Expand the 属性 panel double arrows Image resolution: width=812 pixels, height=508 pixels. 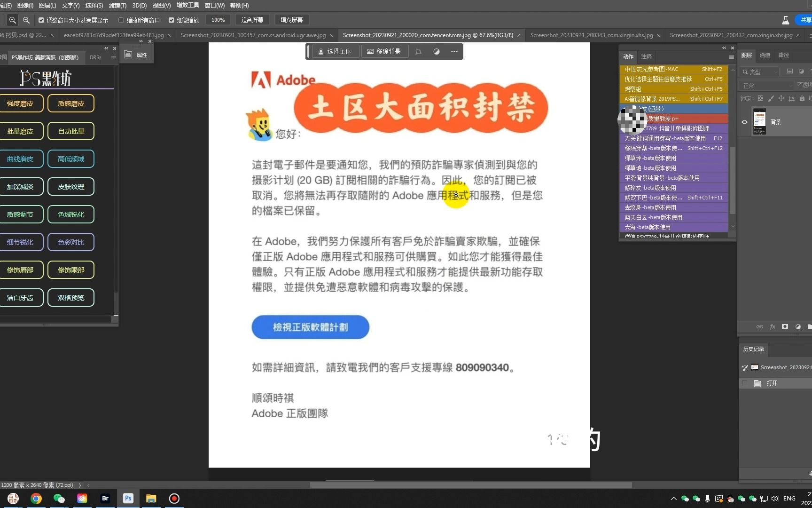click(141, 41)
